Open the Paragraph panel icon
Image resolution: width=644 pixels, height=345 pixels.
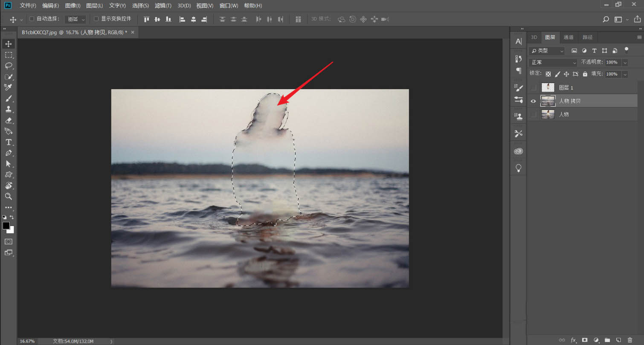tap(519, 70)
